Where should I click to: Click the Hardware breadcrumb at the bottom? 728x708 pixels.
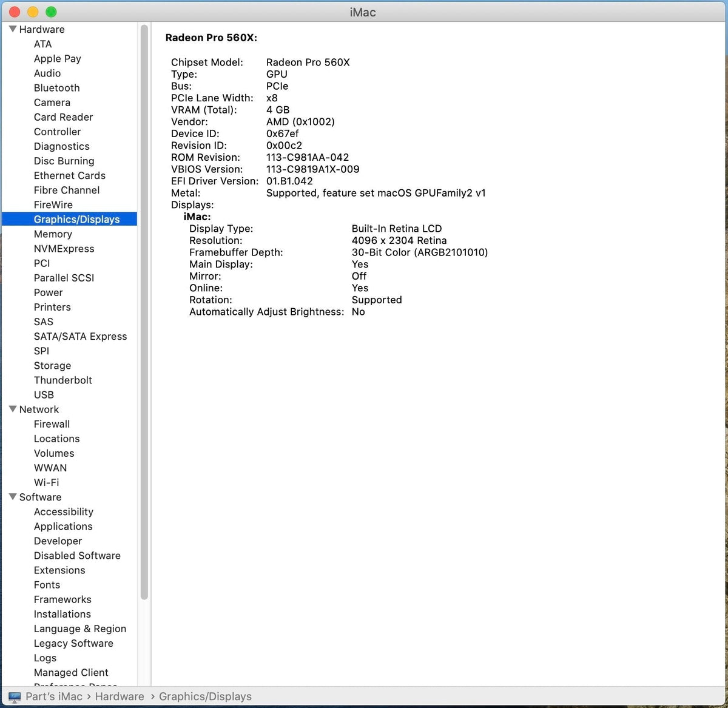[119, 696]
